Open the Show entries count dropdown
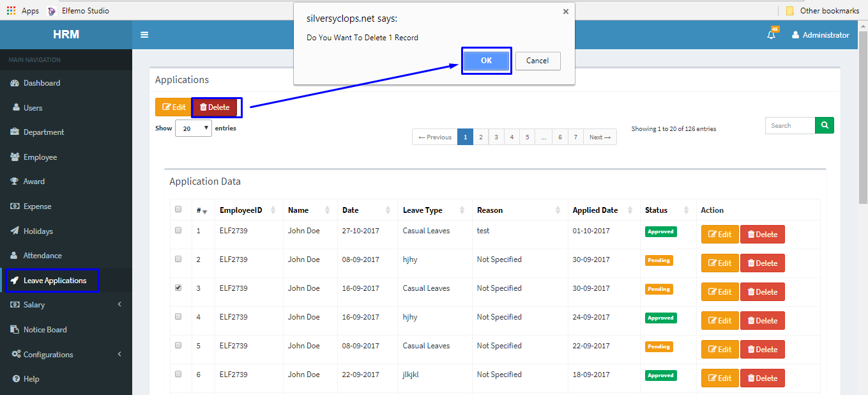Screen dimensions: 868x395 tap(194, 128)
